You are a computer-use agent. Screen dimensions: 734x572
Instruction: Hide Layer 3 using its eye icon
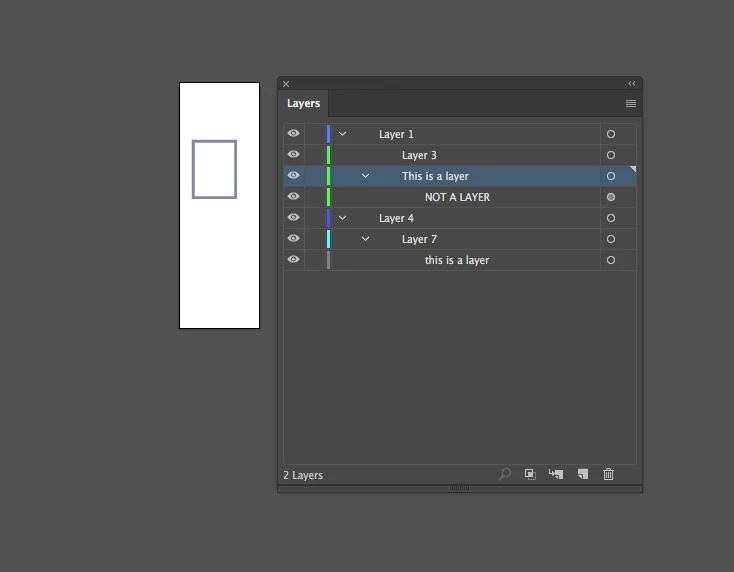(x=294, y=154)
